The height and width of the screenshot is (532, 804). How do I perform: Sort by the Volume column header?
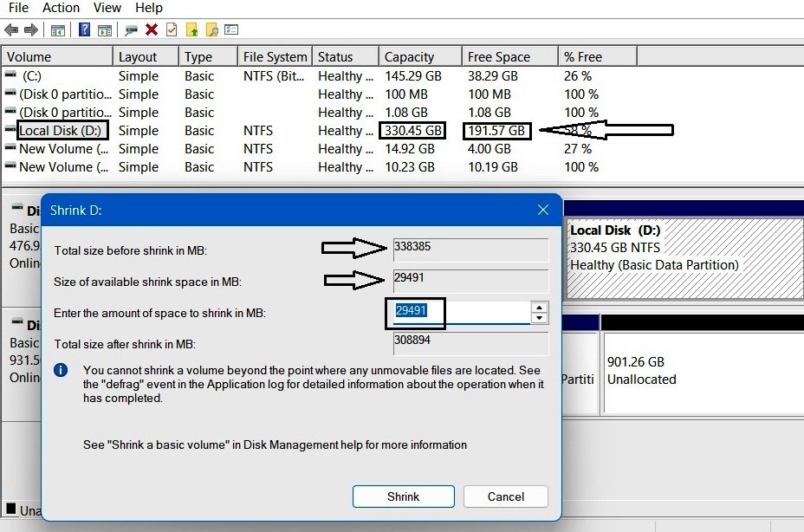57,56
